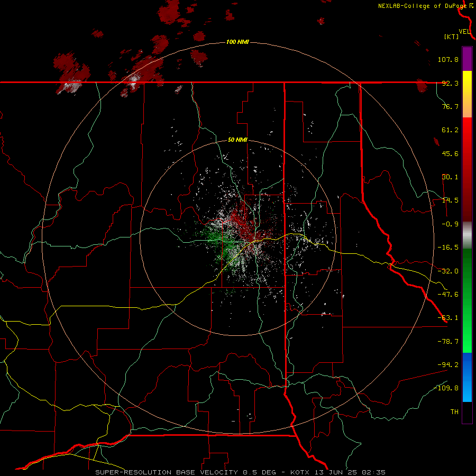Click the TH legend label
The height and width of the screenshot is (476, 476).
click(x=454, y=412)
